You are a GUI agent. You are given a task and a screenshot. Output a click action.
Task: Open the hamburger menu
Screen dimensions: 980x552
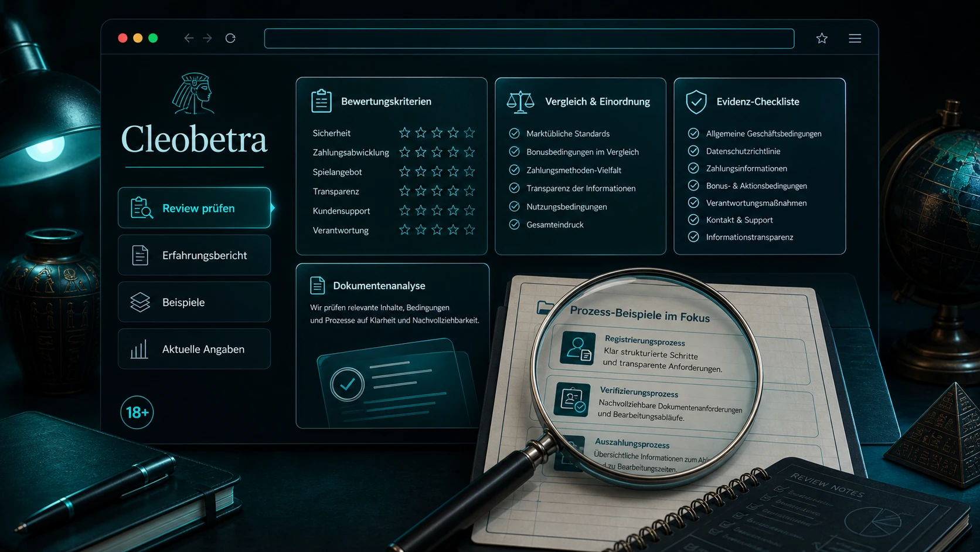(x=855, y=38)
